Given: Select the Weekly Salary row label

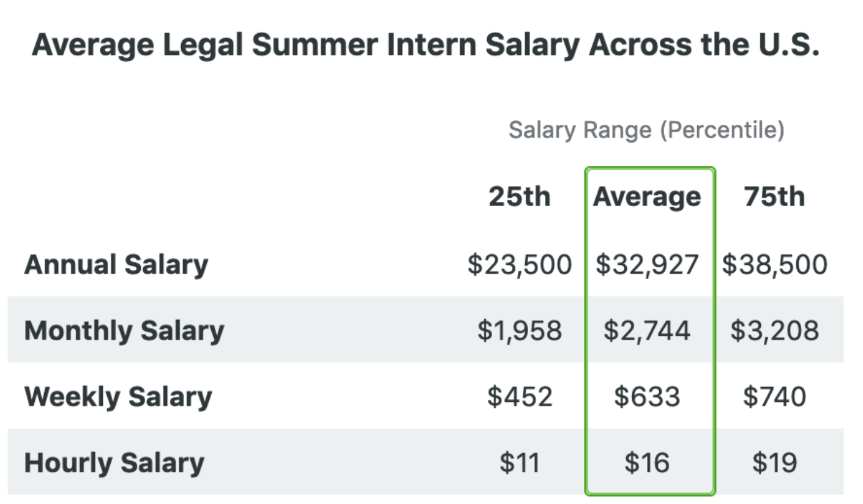Looking at the screenshot, I should [118, 397].
